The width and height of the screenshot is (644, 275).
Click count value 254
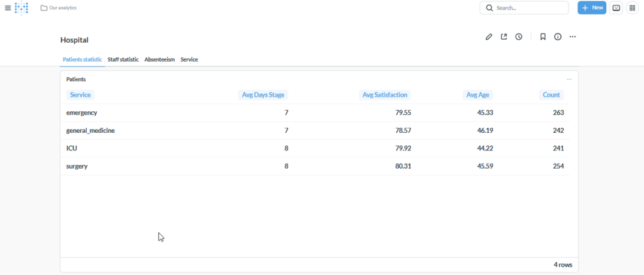tap(558, 167)
